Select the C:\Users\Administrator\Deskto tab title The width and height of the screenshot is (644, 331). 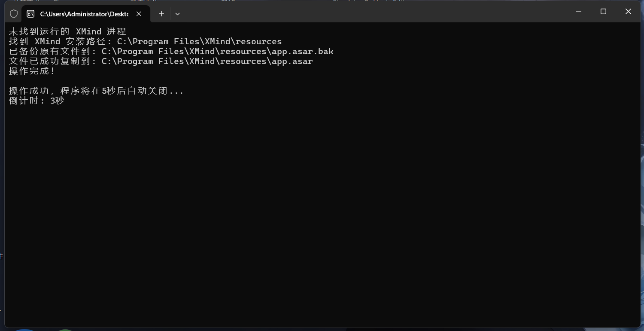84,14
